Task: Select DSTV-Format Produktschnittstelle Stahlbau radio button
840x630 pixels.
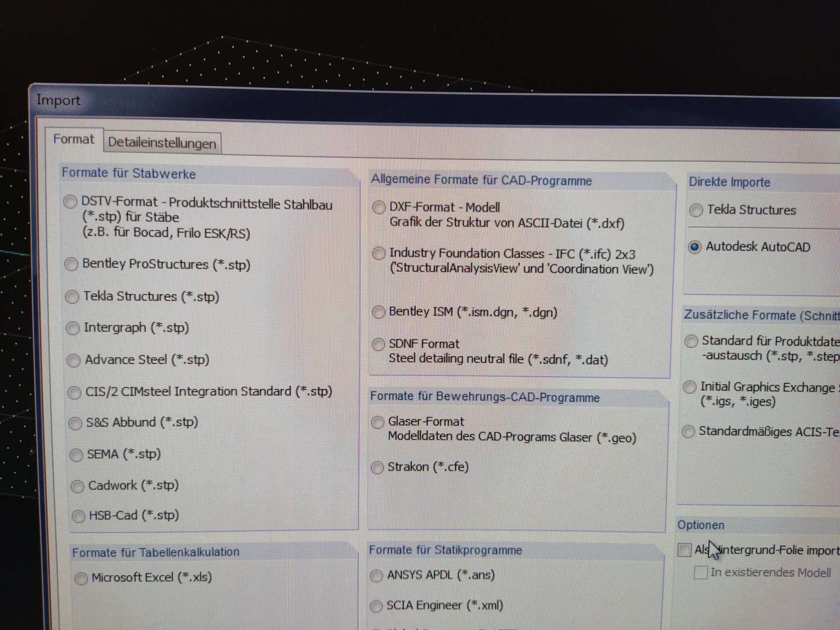Action: pos(70,202)
